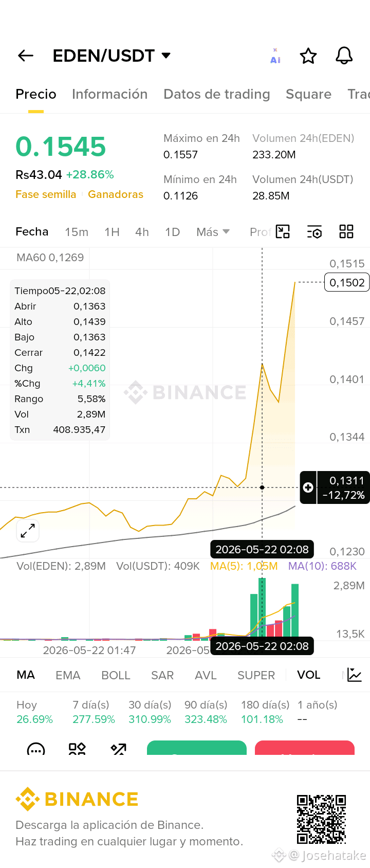Screen dimensions: 370x868
Task: Tap the volume date label 2026-05-22 02:08
Action: click(x=262, y=646)
